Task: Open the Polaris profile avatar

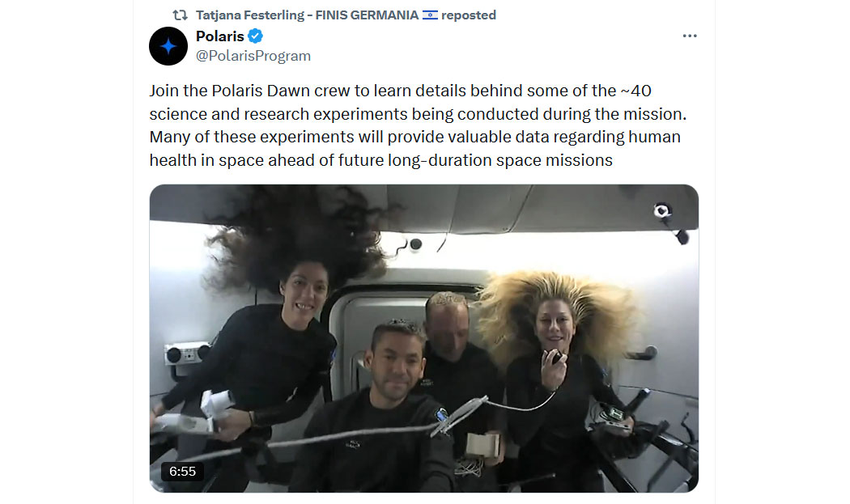Action: pyautogui.click(x=168, y=46)
